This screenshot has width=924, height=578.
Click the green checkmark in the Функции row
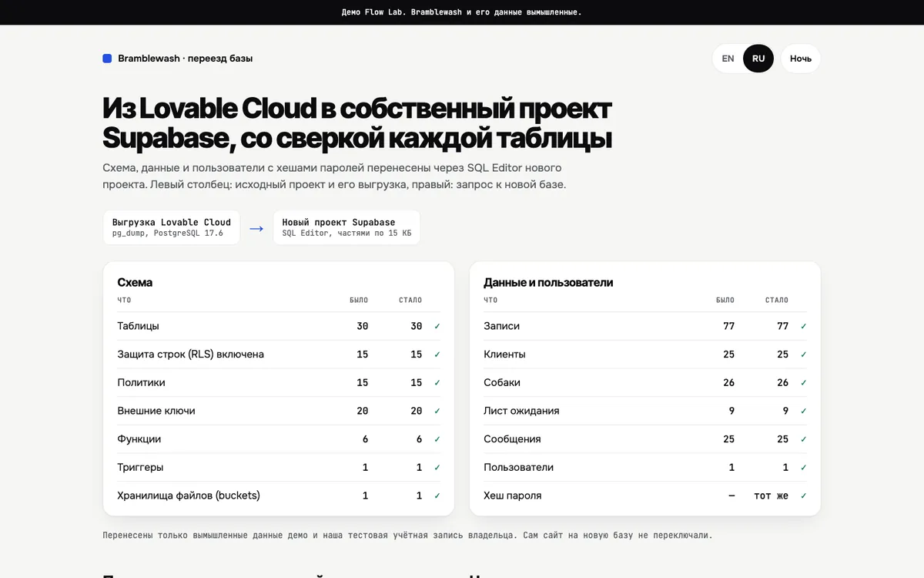(437, 439)
